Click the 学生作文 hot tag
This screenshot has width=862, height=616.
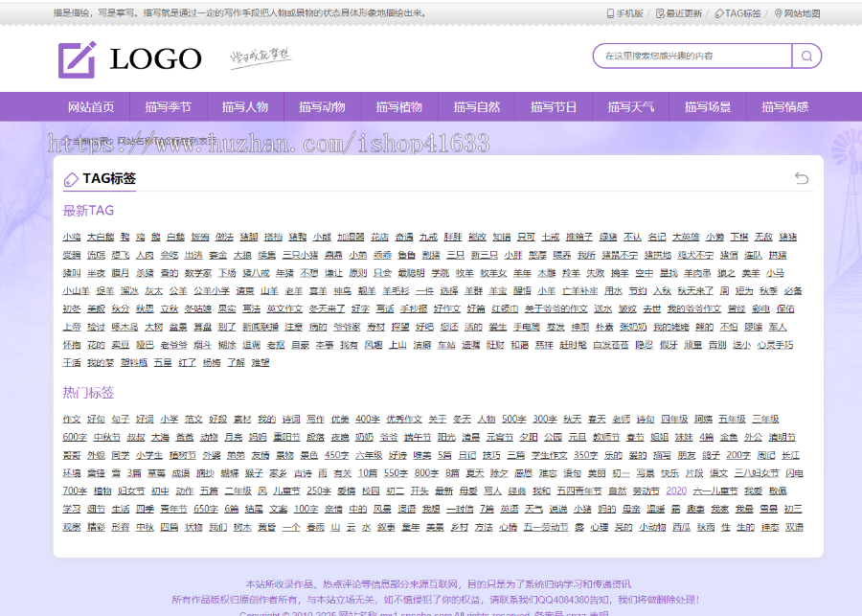pos(549,455)
